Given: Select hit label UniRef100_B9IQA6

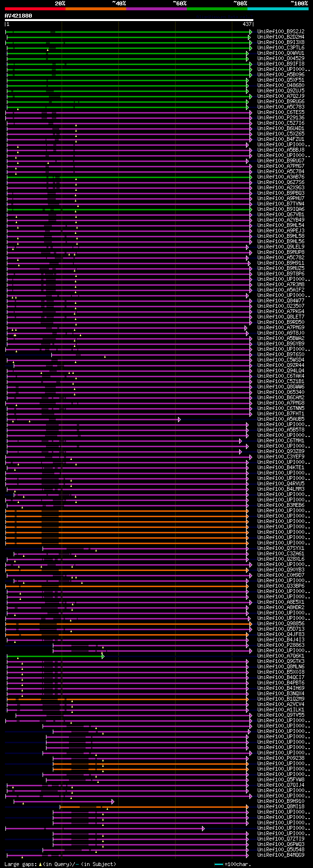Looking at the screenshot, I should point(281,209).
